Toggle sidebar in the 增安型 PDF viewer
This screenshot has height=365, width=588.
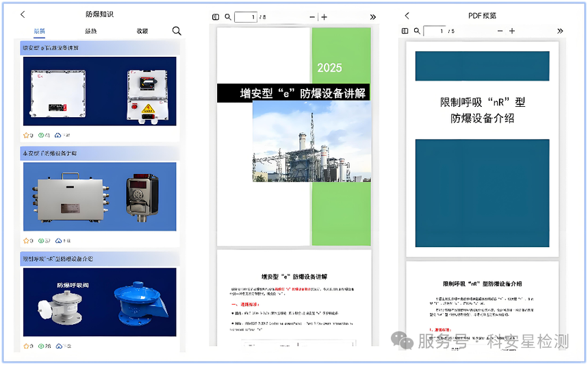(216, 17)
